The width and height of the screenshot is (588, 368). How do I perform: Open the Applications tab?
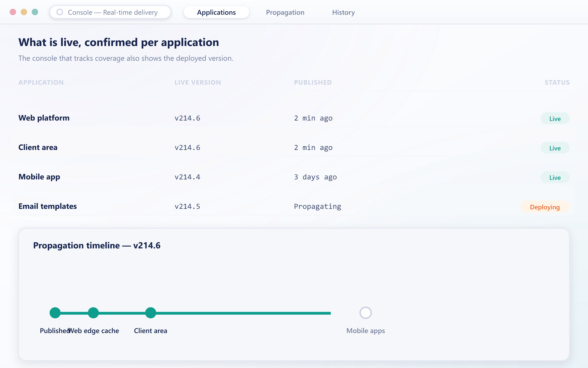pos(216,12)
